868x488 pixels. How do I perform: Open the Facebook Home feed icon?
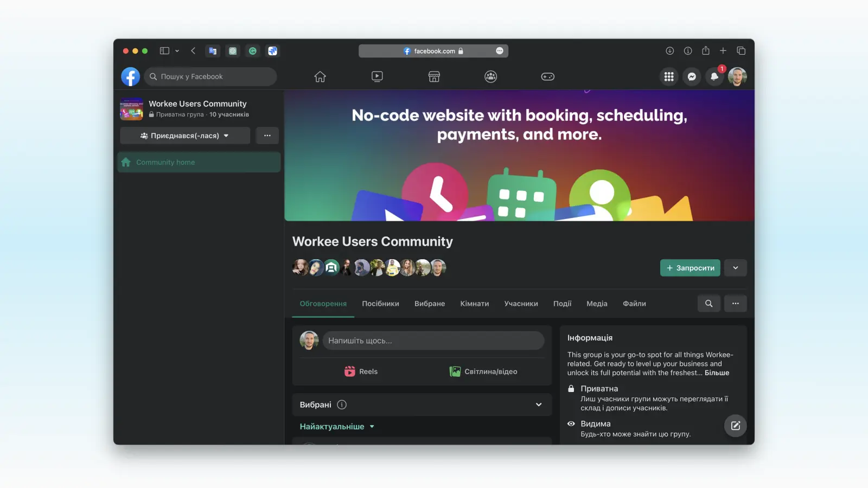(x=320, y=76)
